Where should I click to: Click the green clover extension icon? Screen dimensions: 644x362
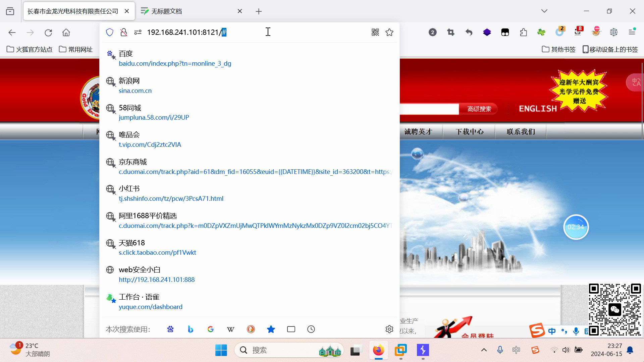pyautogui.click(x=541, y=32)
